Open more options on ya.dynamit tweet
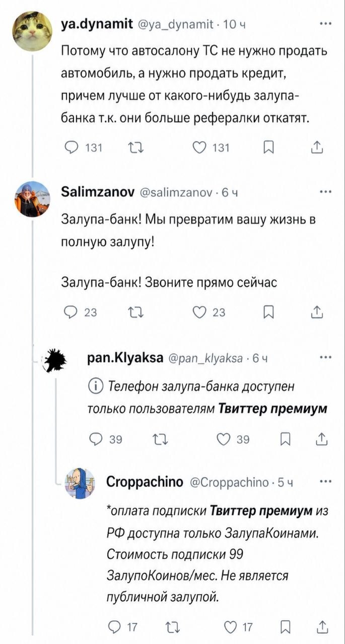Image resolution: width=345 pixels, height=644 pixels. coord(325,23)
